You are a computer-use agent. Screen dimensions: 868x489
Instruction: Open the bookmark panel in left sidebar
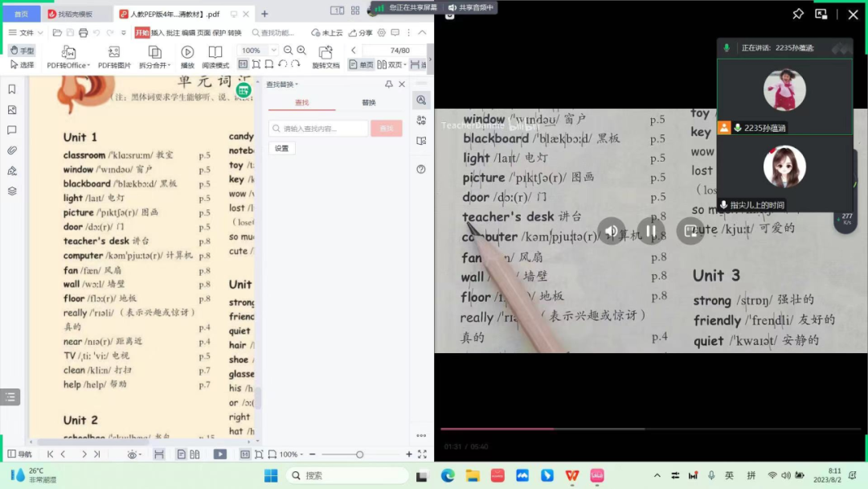click(12, 89)
